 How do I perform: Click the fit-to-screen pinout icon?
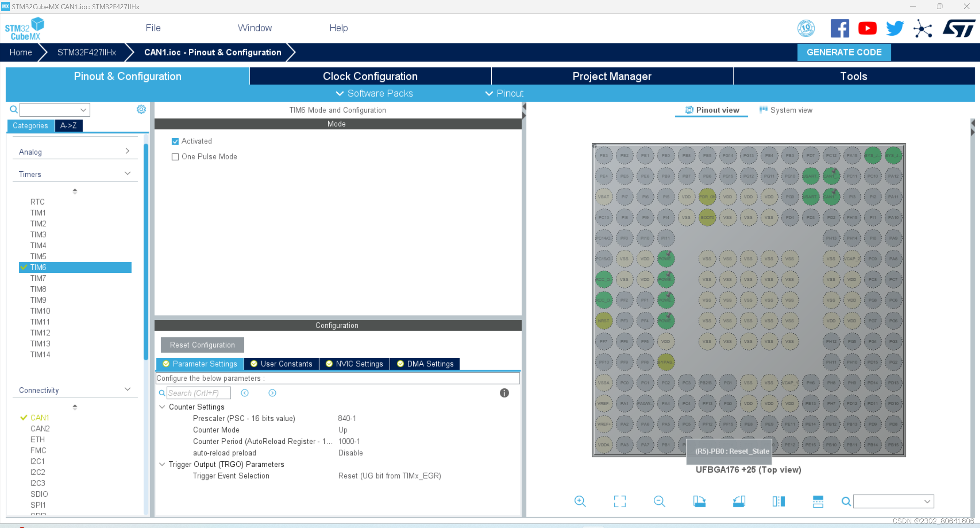[620, 501]
